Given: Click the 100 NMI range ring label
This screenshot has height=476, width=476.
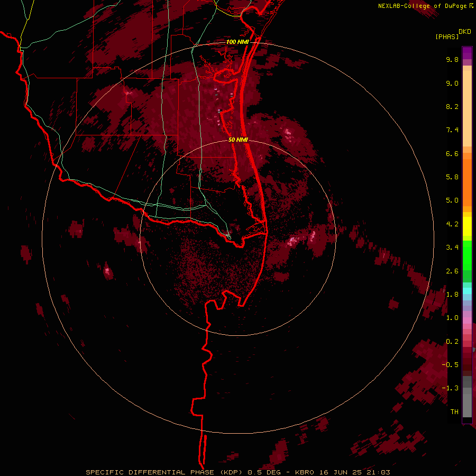Looking at the screenshot, I should click(237, 42).
